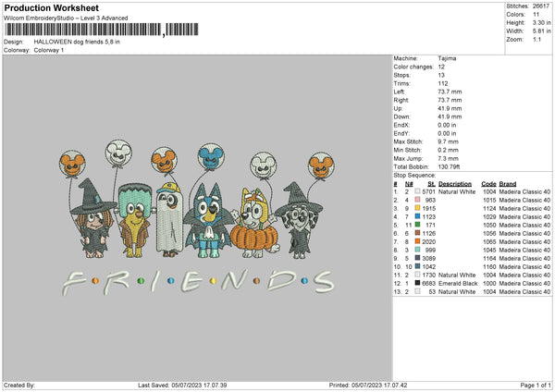555x392 pixels.
Task: Pick the yellow swatch coded 1124
Action: tap(418, 208)
